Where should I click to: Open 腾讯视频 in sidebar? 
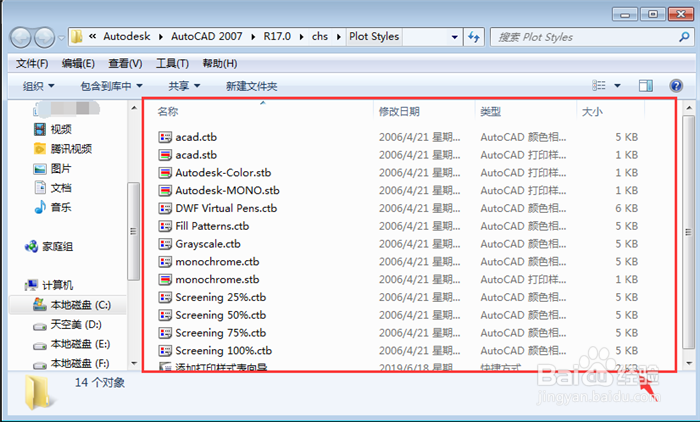pos(63,149)
